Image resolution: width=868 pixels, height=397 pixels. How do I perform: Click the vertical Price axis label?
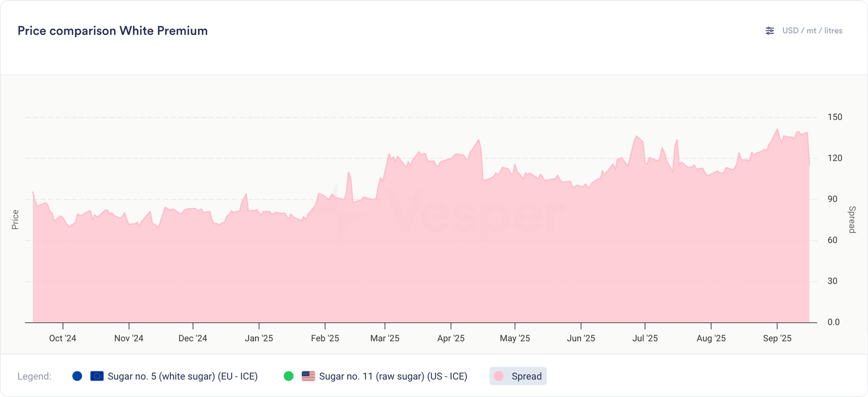point(15,219)
